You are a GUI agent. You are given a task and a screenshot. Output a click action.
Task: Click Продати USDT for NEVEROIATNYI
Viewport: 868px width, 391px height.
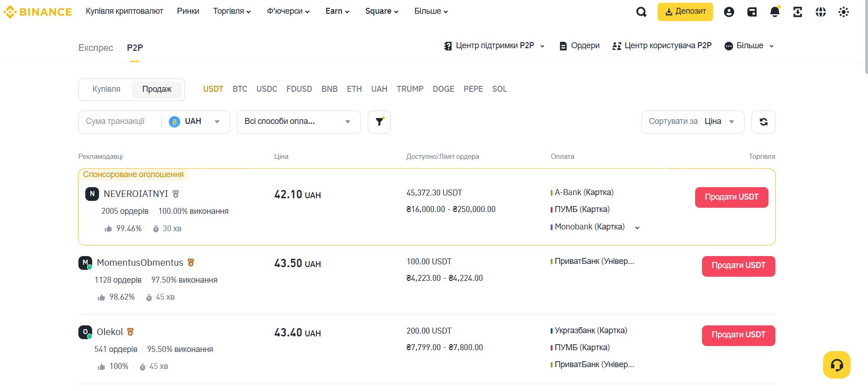click(x=731, y=197)
